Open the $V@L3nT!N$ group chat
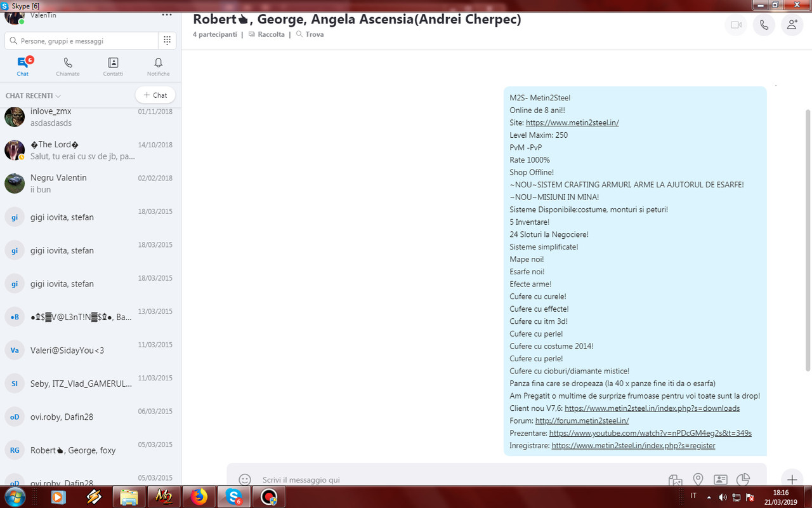The height and width of the screenshot is (508, 812). [x=90, y=317]
